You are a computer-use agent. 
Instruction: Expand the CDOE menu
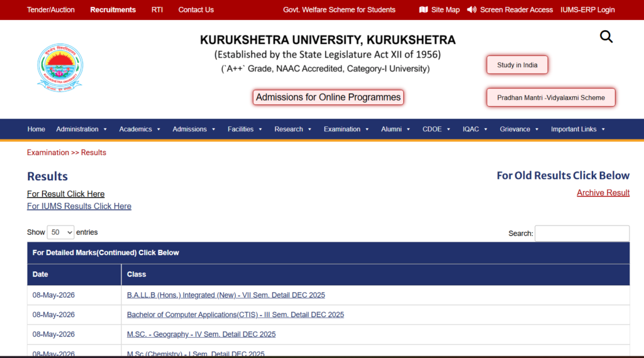point(436,129)
